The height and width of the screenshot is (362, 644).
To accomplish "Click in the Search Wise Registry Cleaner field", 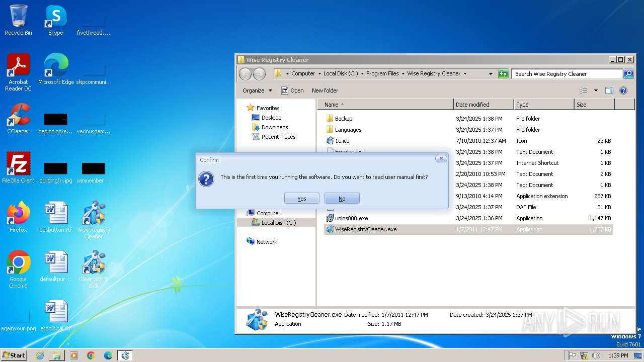I will tap(568, 74).
